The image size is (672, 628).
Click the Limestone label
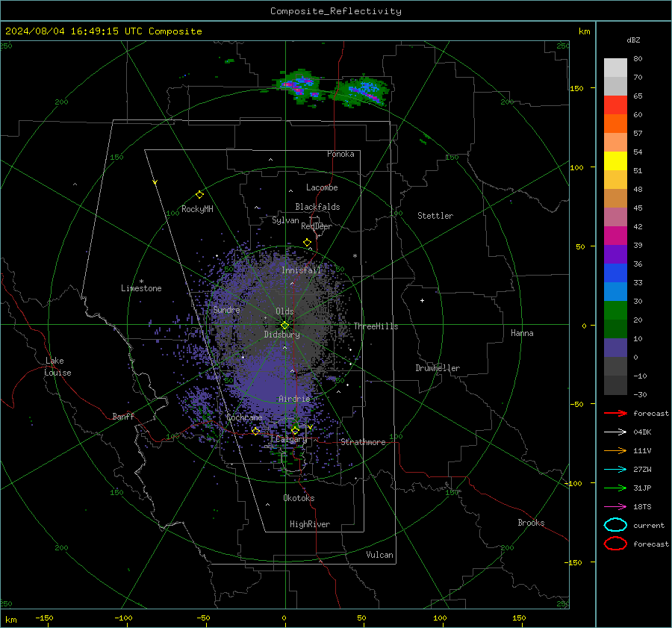141,288
